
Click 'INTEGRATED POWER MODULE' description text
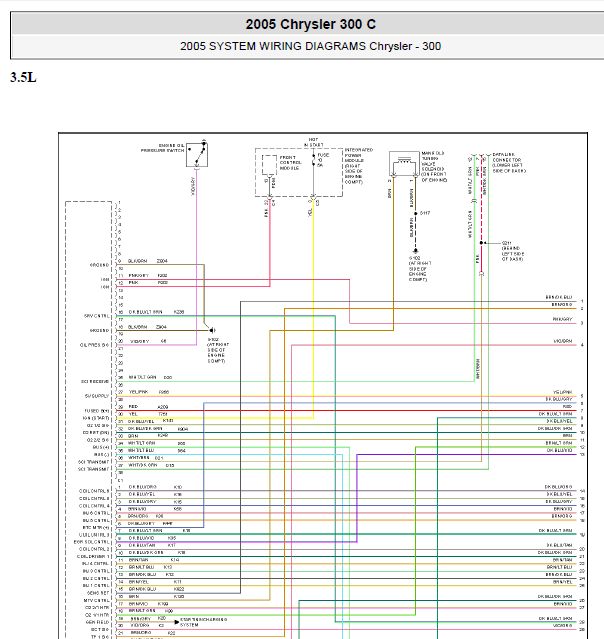359,166
